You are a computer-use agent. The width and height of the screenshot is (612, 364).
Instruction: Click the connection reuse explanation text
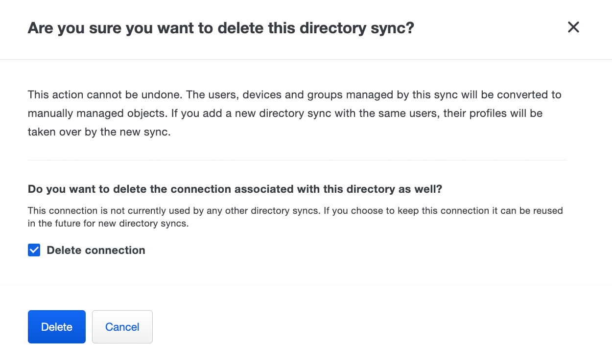(x=294, y=217)
